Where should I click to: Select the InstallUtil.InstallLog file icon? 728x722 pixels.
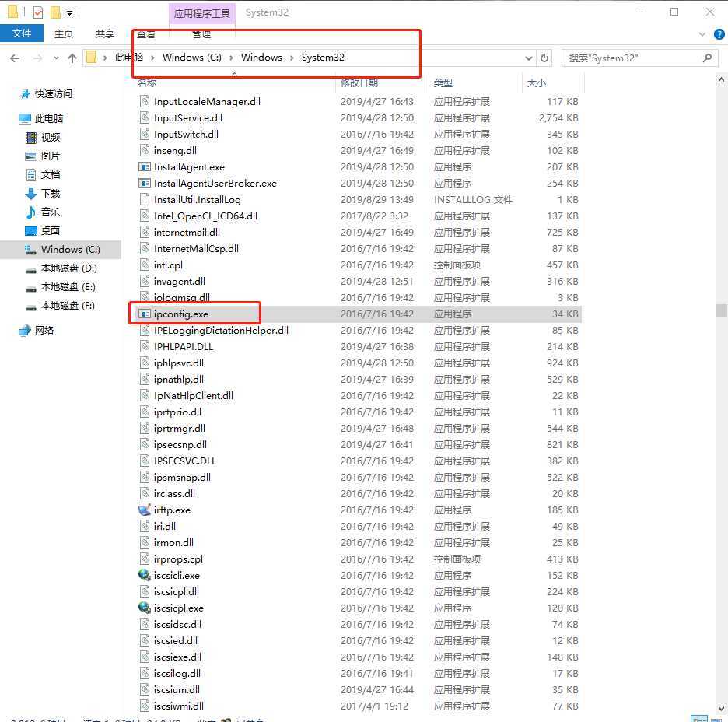[x=145, y=200]
